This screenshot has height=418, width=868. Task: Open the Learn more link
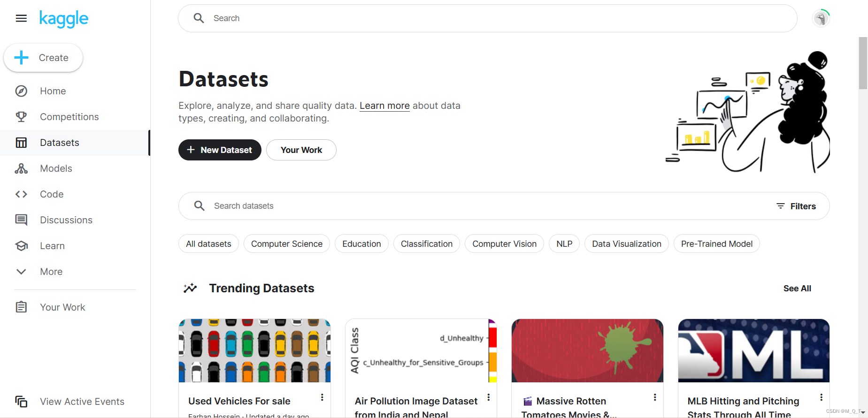click(x=384, y=106)
